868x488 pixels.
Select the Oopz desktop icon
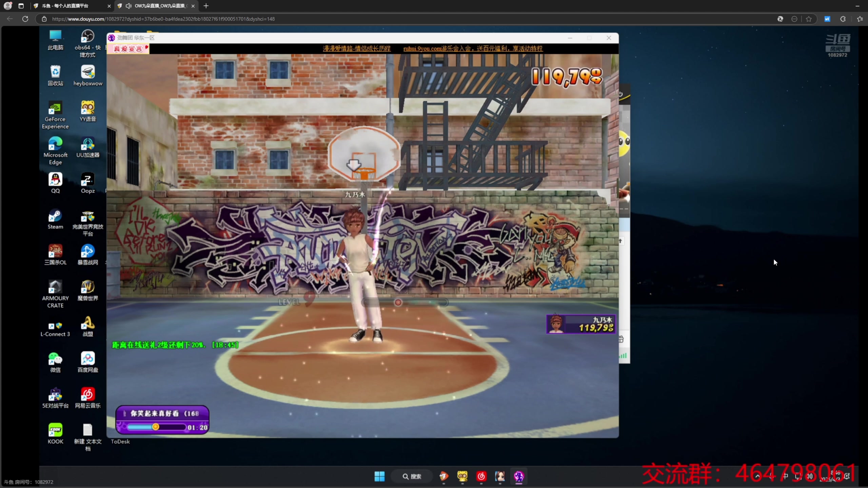pos(88,183)
